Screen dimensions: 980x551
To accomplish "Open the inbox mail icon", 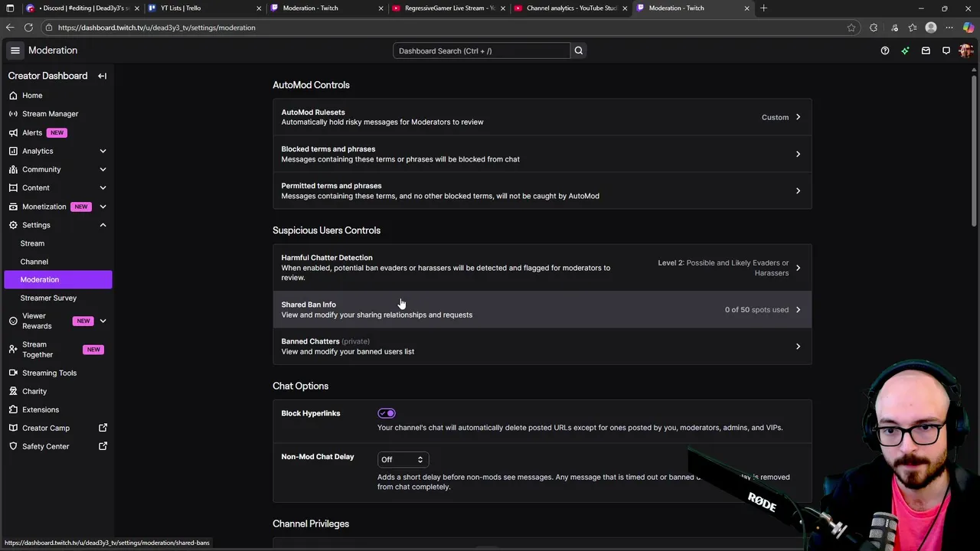I will click(x=926, y=51).
